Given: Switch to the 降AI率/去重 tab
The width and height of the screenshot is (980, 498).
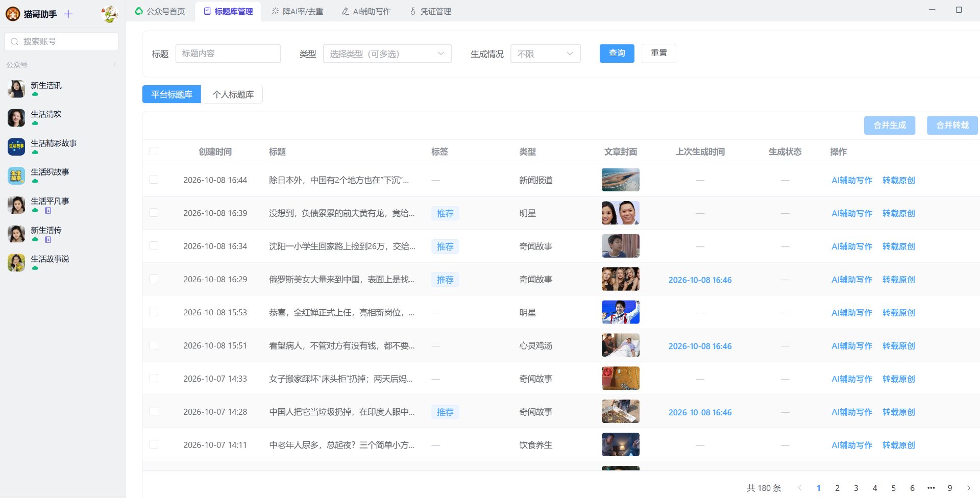Looking at the screenshot, I should pyautogui.click(x=297, y=11).
